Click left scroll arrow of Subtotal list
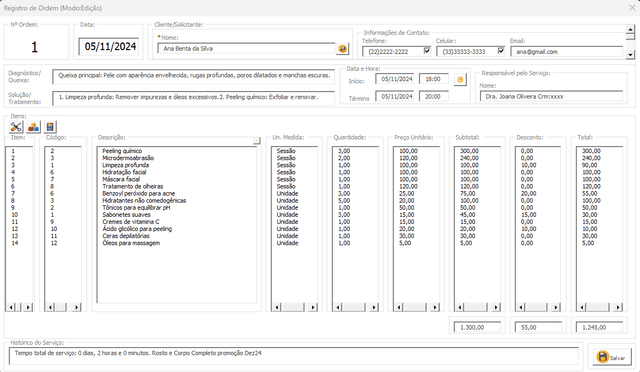Viewport: 640px width, 372px height. [x=460, y=307]
